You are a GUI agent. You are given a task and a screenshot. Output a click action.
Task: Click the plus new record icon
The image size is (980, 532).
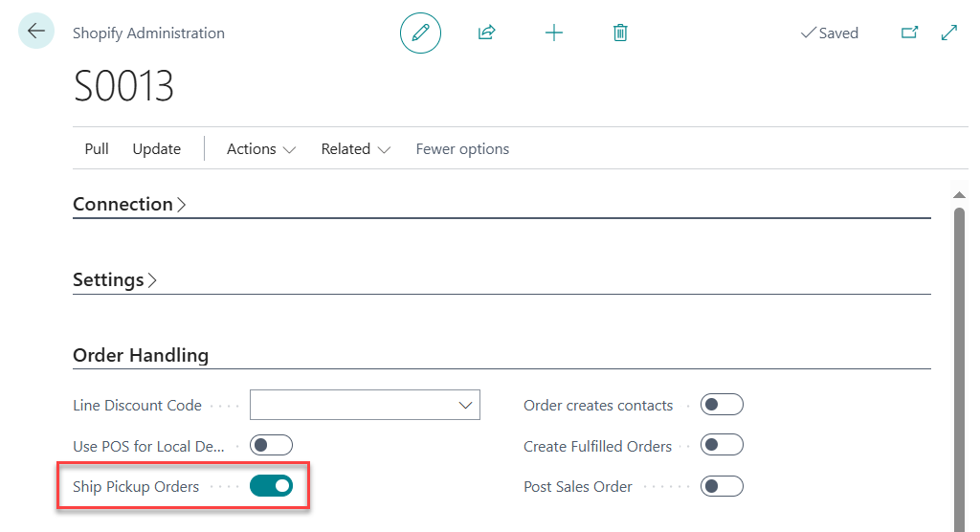click(554, 33)
